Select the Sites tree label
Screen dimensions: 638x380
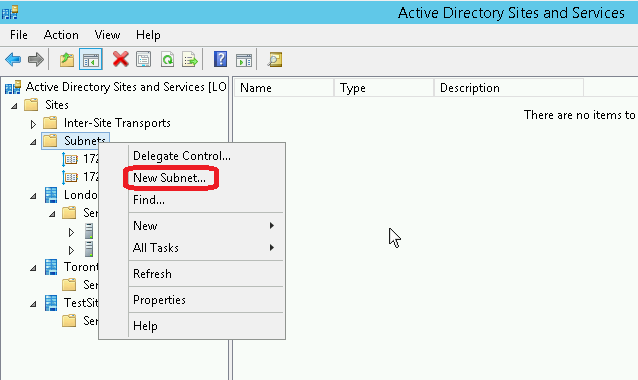(57, 105)
